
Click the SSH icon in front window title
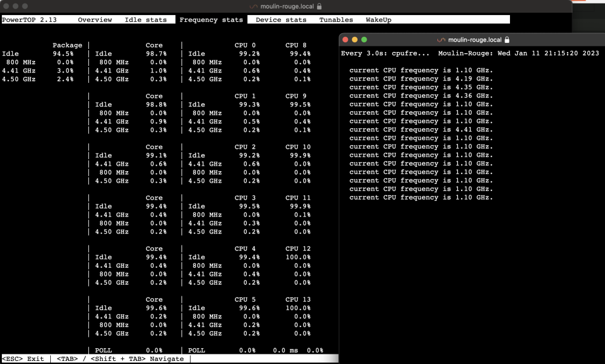[x=442, y=40]
